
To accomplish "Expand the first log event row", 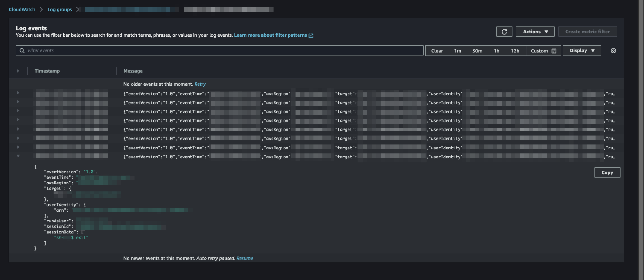I will click(x=18, y=93).
